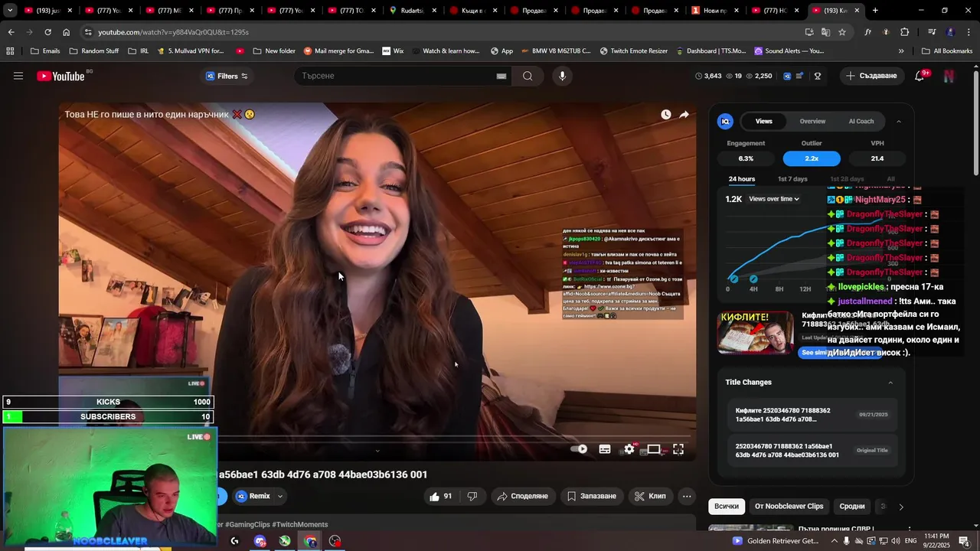Like the video with 91 likes
This screenshot has width=980, height=551.
click(441, 496)
